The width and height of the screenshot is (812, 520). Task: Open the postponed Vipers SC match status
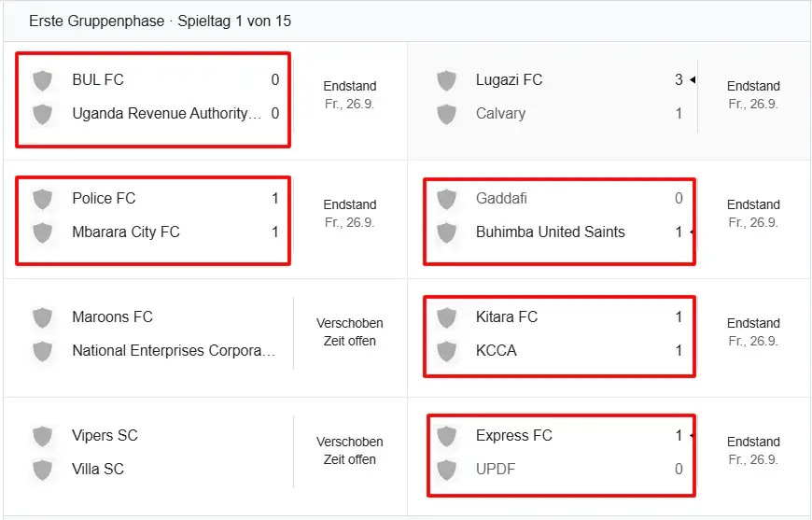tap(349, 450)
